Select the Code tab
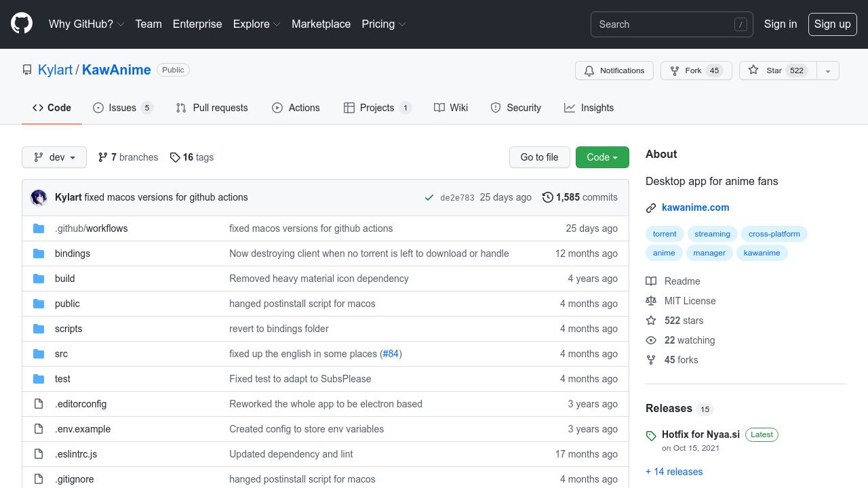Viewport: 868px width, 488px height. [52, 108]
